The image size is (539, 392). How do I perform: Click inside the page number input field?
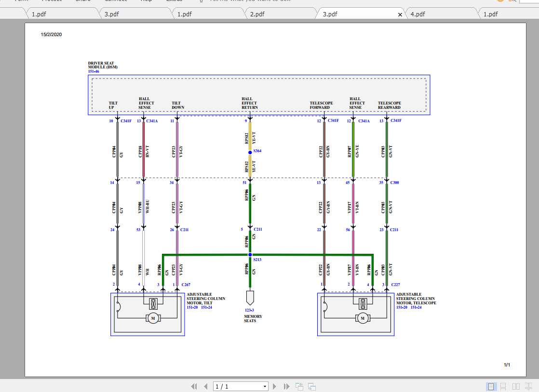[231, 386]
